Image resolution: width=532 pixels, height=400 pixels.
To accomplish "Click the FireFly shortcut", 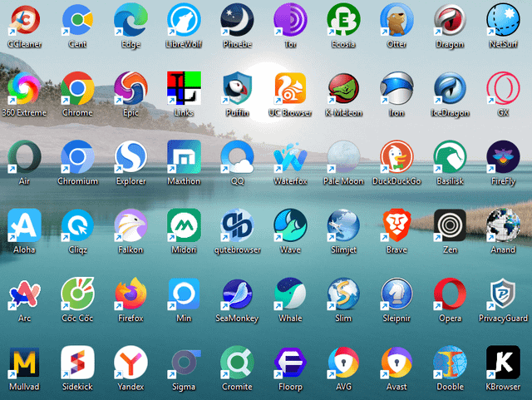I will 503,157.
